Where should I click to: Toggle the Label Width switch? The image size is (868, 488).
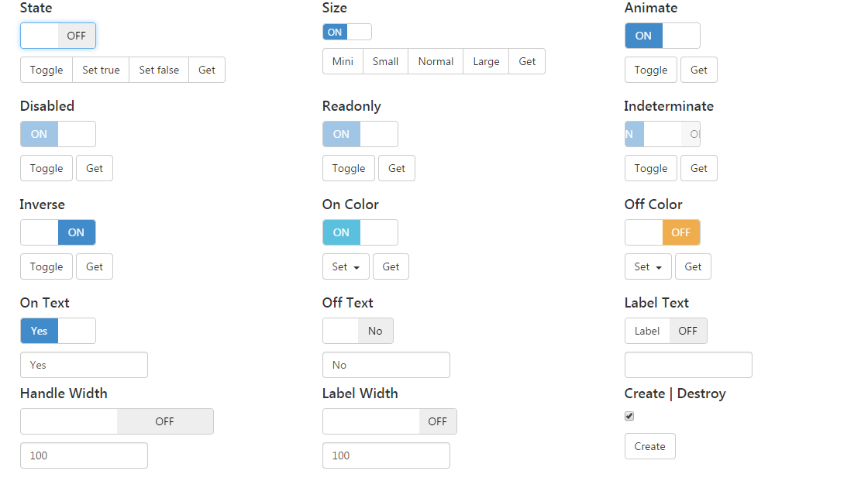click(x=390, y=421)
